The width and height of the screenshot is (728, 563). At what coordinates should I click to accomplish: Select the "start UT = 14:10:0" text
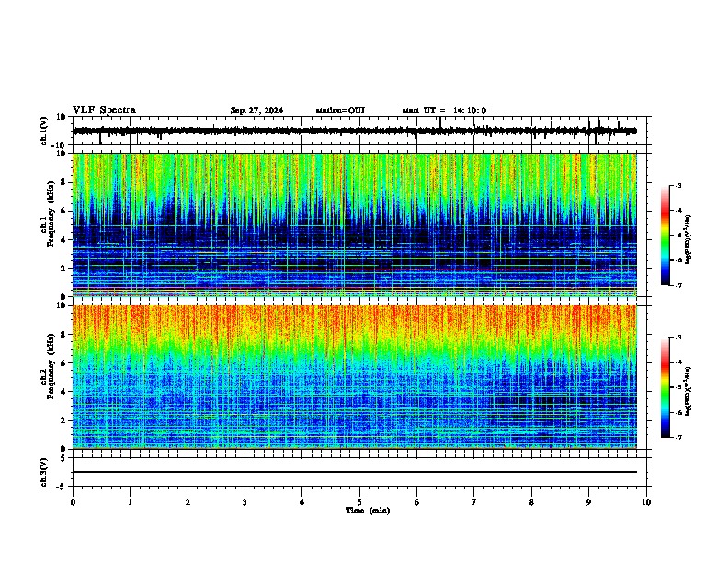click(444, 110)
